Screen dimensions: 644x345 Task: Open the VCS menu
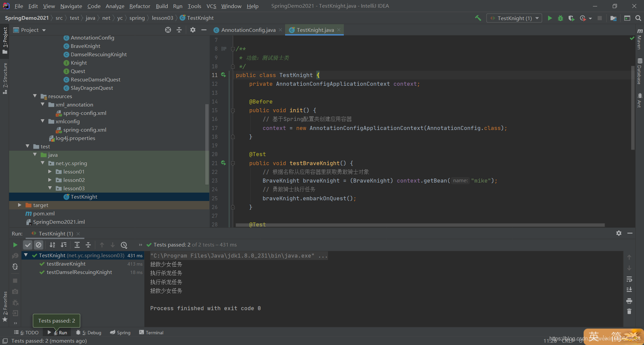click(x=211, y=6)
